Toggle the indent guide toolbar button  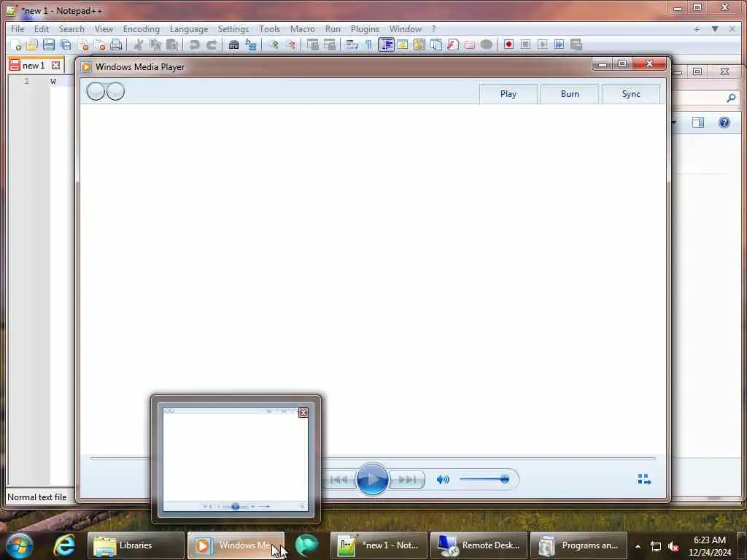[x=386, y=44]
